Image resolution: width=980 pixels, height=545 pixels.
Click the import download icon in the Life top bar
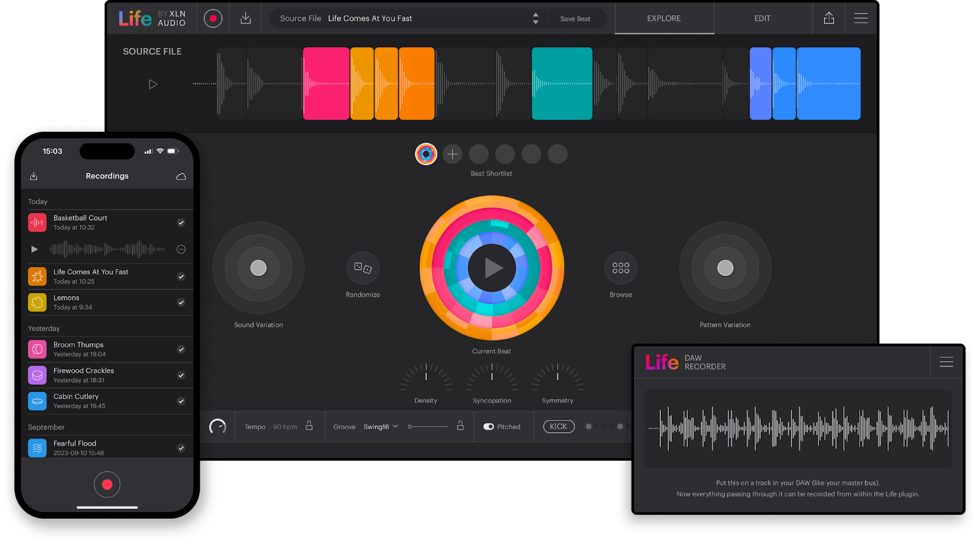[246, 18]
